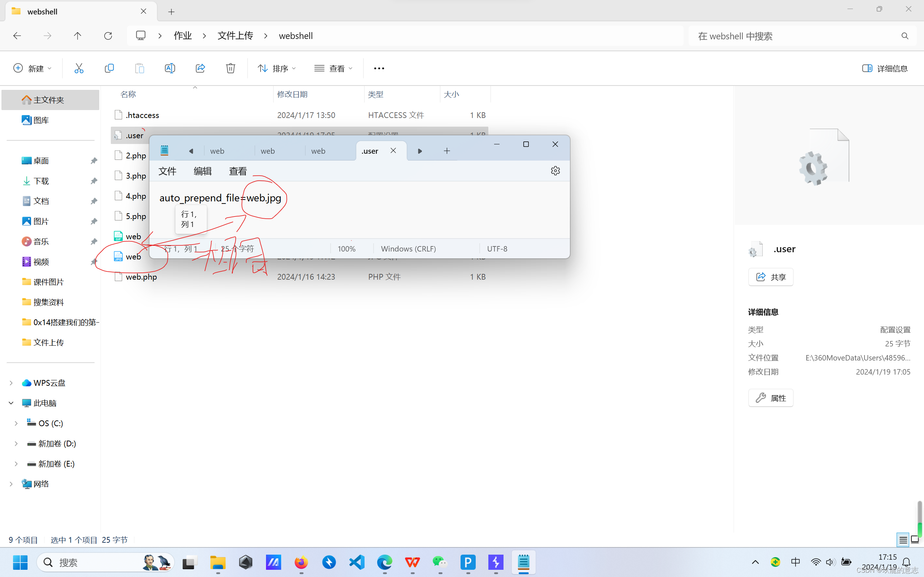The image size is (924, 577).
Task: Open the 排序 sort dropdown
Action: [x=277, y=68]
